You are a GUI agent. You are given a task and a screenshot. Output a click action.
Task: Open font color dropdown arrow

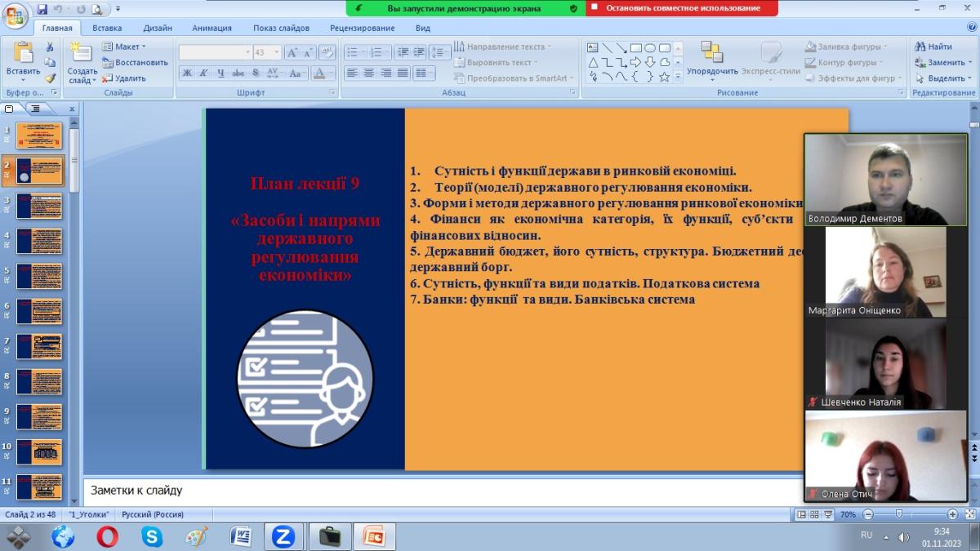click(x=332, y=73)
